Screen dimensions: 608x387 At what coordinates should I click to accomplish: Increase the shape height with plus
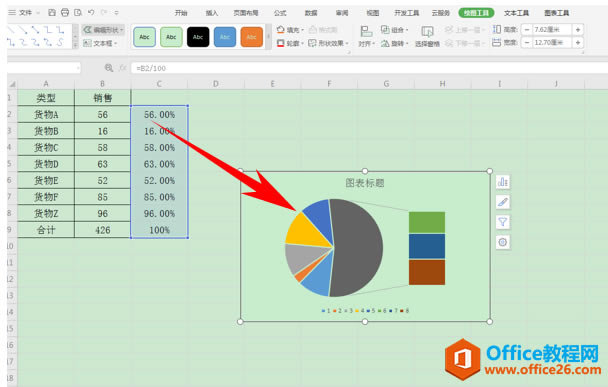[577, 29]
